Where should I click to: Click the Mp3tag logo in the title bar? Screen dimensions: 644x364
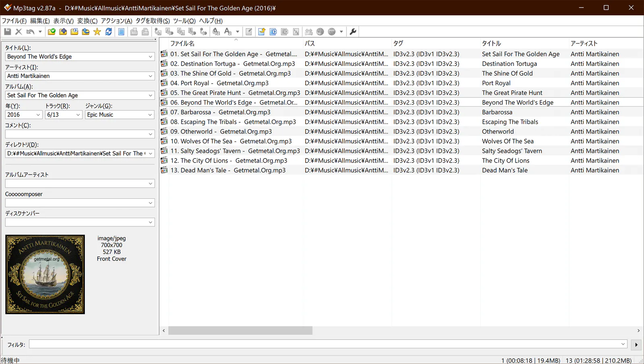pyautogui.click(x=7, y=8)
